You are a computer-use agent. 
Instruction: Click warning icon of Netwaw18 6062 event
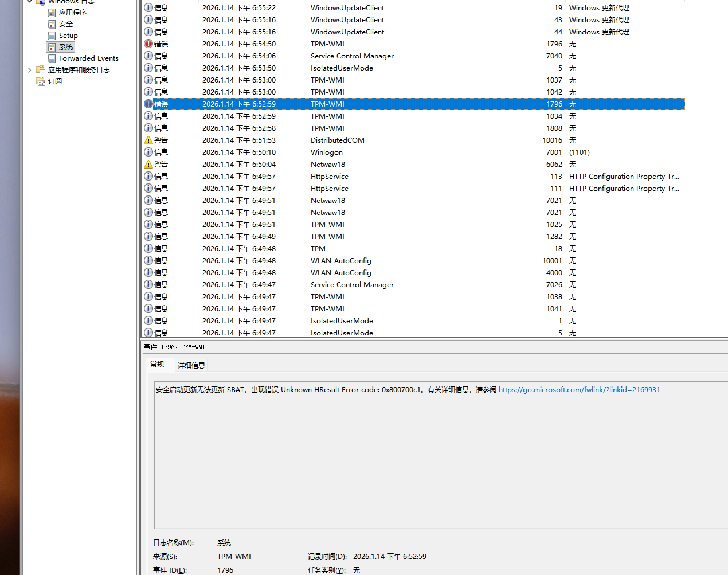[148, 164]
